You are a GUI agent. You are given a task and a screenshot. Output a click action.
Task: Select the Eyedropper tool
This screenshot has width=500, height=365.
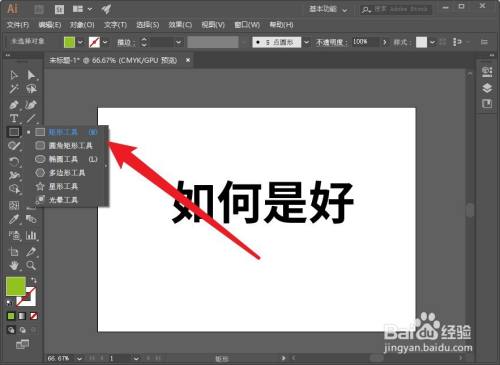point(14,219)
